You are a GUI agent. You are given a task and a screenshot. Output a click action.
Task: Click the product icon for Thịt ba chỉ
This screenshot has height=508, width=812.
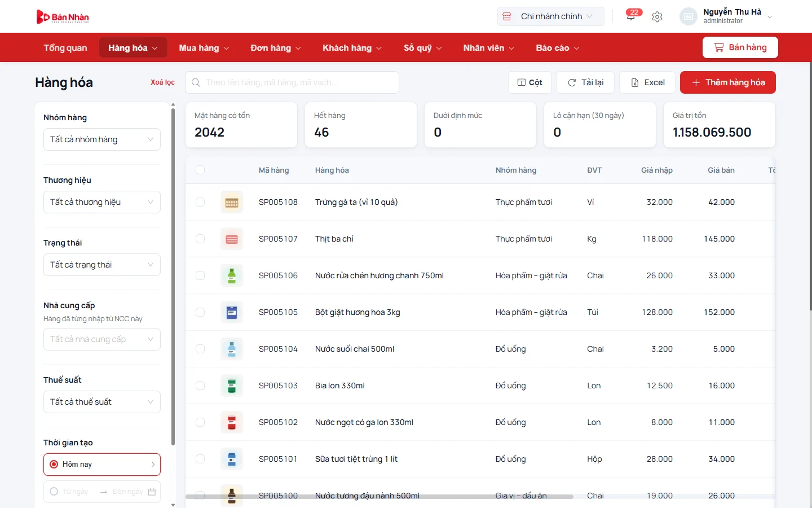232,239
